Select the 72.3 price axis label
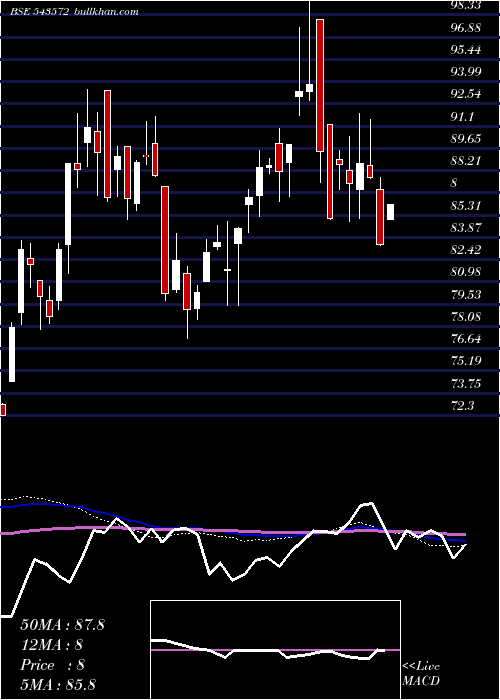 [x=462, y=405]
